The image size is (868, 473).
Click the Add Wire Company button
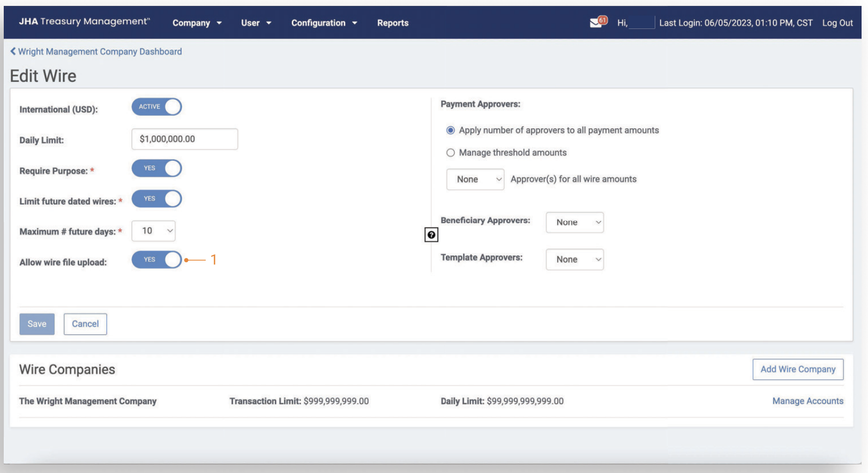(x=798, y=369)
